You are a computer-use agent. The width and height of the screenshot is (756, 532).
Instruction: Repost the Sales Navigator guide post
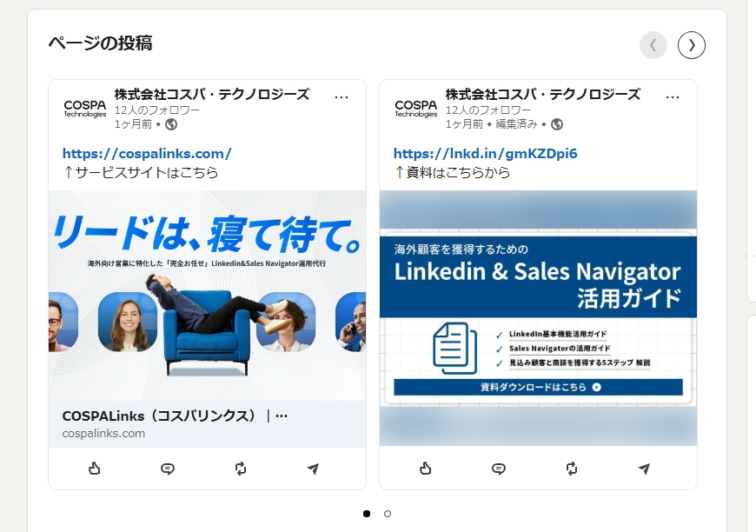pos(572,469)
